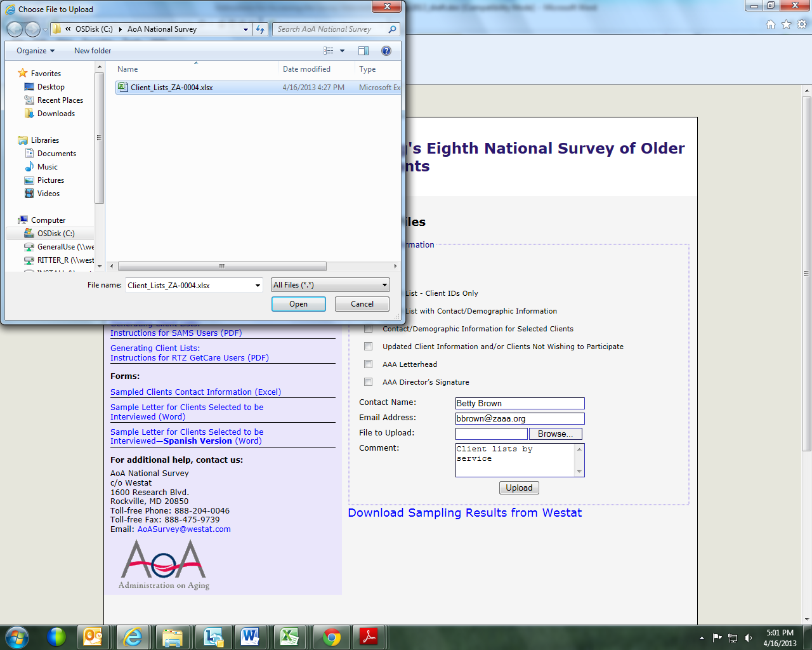This screenshot has height=650, width=812.
Task: Open Internet Explorer Home button
Action: [771, 25]
